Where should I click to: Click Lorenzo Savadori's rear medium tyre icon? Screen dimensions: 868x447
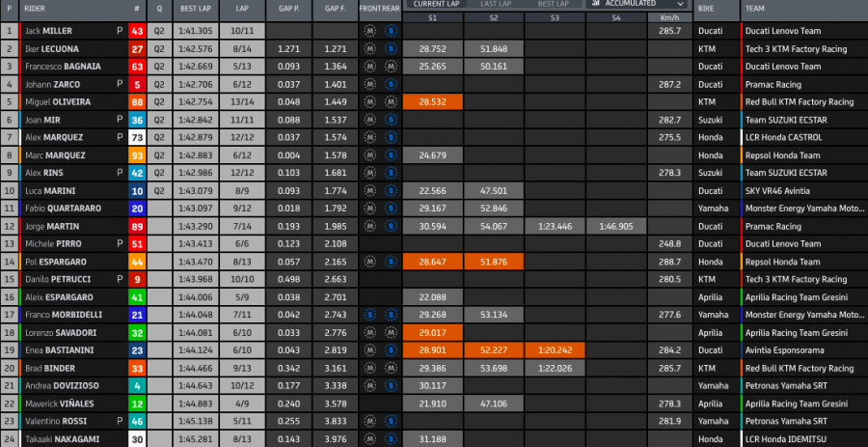tap(389, 331)
